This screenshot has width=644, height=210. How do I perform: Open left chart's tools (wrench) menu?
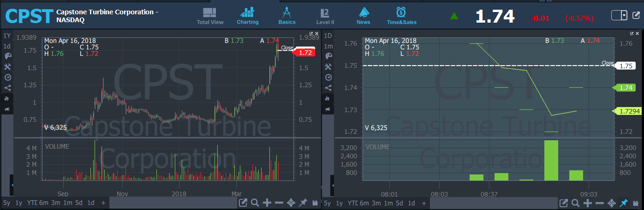[7, 66]
